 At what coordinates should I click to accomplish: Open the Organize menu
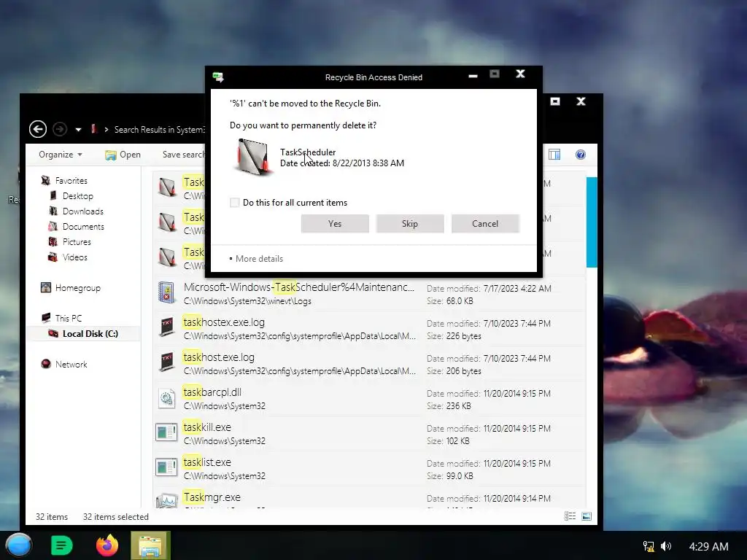(x=61, y=155)
